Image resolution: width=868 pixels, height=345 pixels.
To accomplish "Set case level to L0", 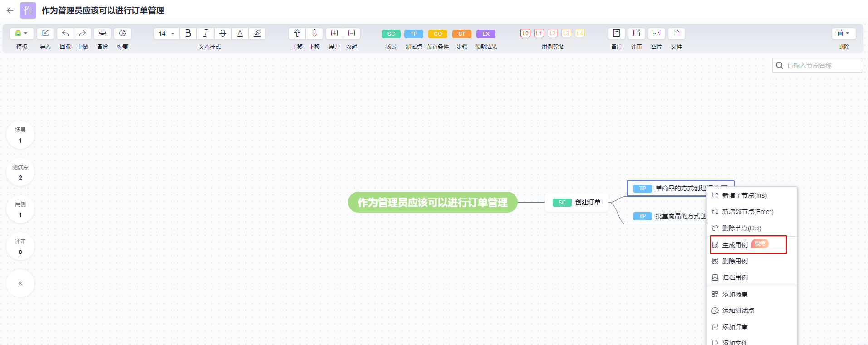I will tap(525, 33).
